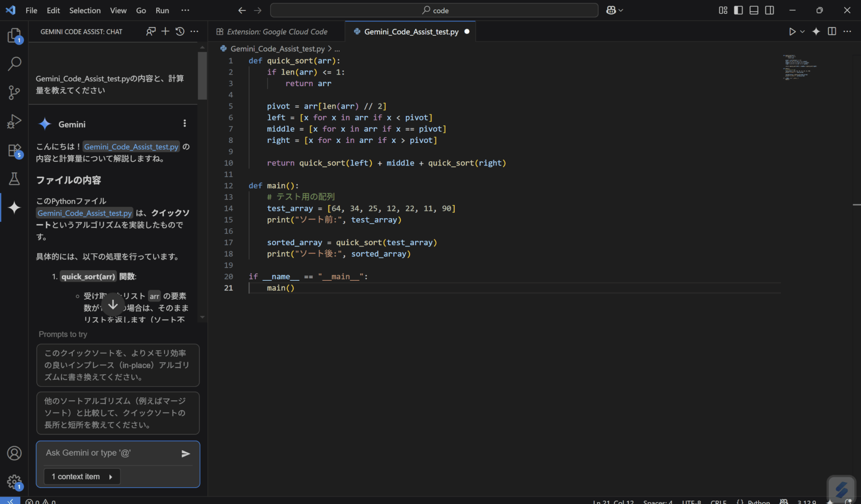Open the Run menu

pos(162,10)
